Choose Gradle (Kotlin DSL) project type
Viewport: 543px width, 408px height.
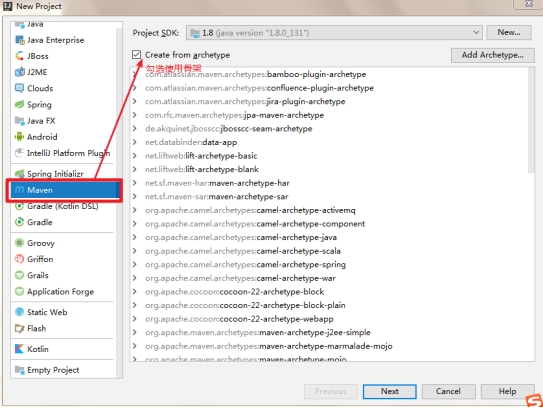tap(63, 206)
